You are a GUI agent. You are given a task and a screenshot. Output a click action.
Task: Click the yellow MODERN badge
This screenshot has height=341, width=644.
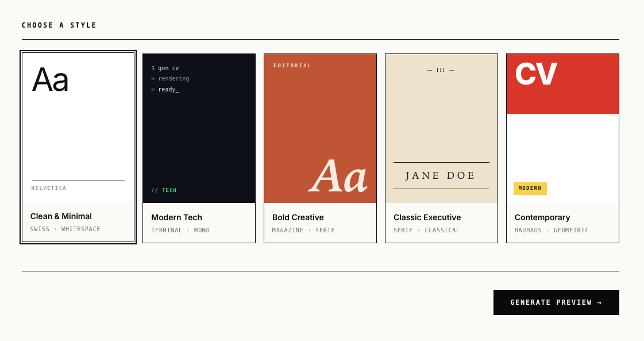pos(530,189)
